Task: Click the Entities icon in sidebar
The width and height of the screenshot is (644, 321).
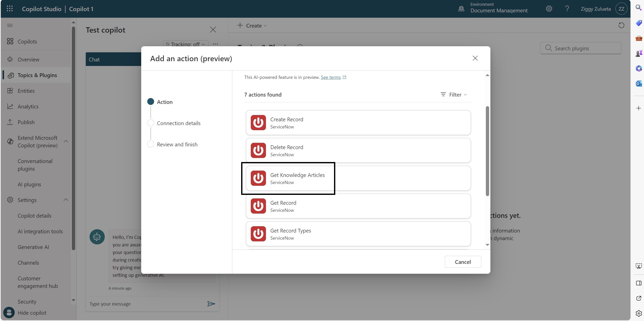Action: coord(10,91)
